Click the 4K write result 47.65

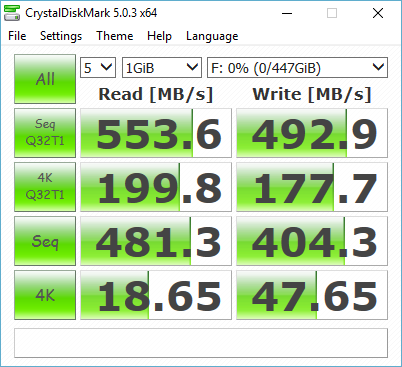click(312, 295)
